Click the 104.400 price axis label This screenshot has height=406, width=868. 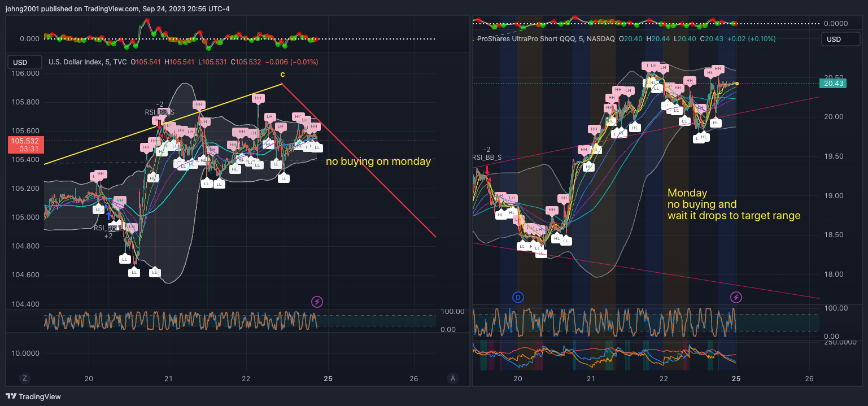pyautogui.click(x=26, y=304)
